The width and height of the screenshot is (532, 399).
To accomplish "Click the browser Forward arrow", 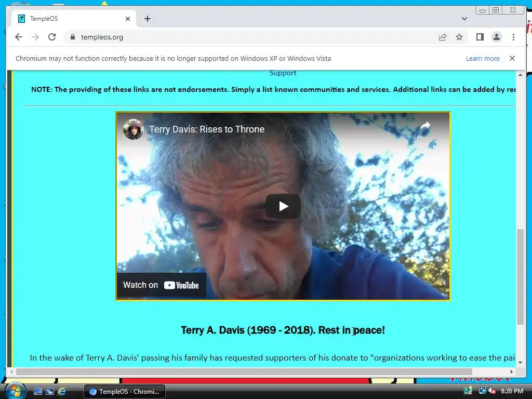I will pos(35,37).
